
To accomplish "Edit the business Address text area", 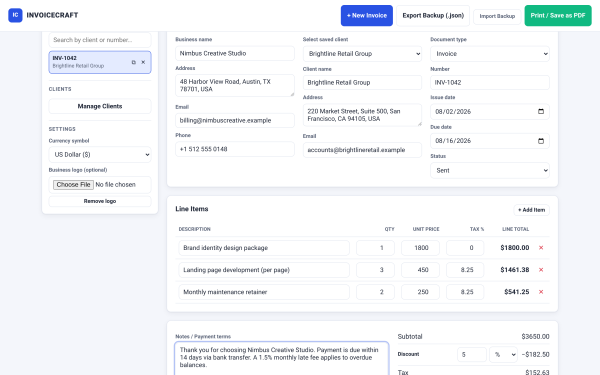I will click(x=235, y=85).
